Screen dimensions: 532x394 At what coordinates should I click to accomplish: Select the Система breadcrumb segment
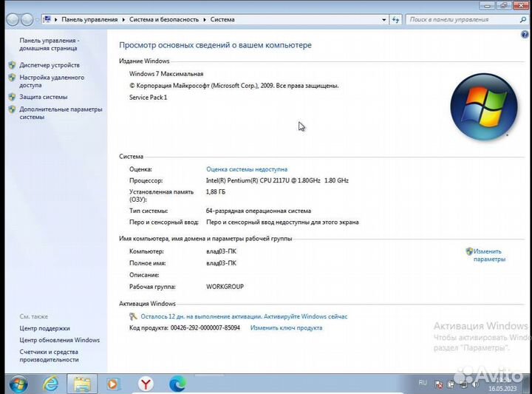click(x=222, y=20)
